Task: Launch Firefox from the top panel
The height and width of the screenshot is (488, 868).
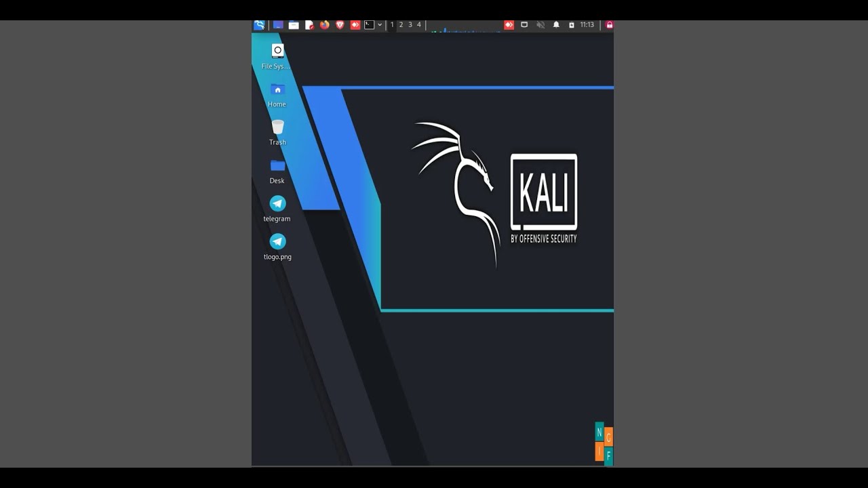Action: [325, 25]
